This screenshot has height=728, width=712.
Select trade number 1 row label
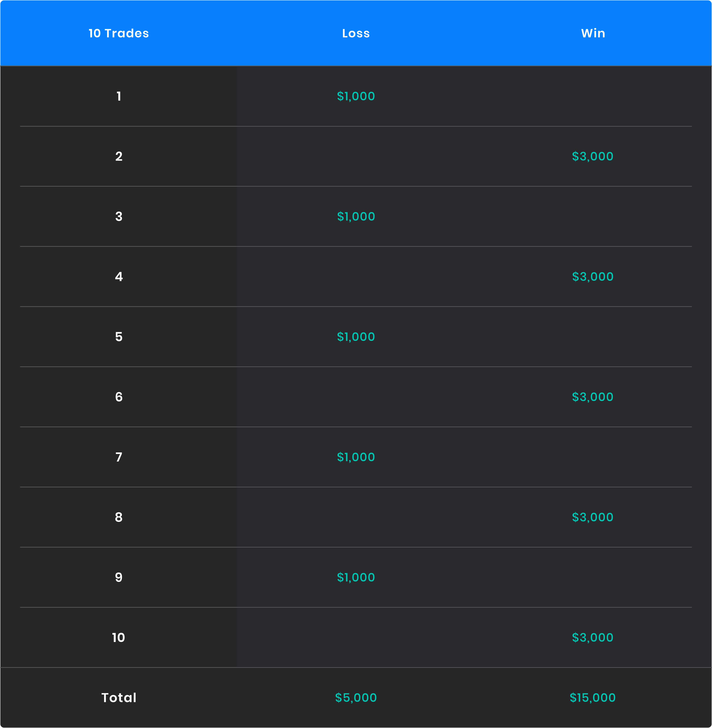(x=119, y=96)
